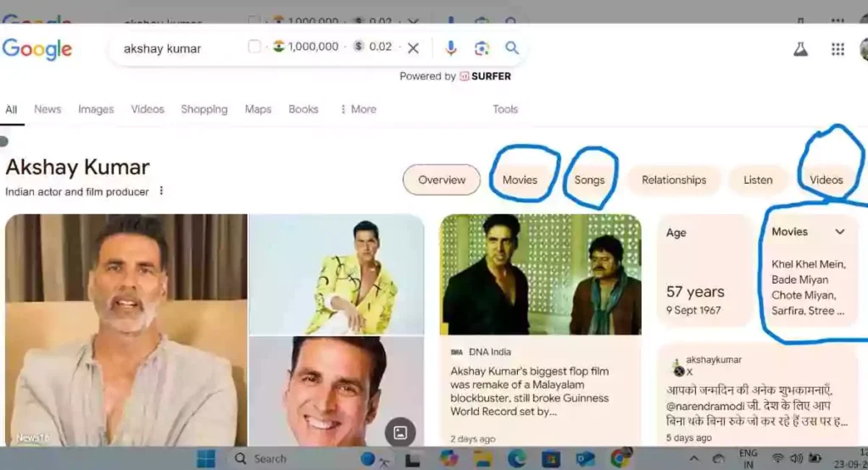Open Copilot from the taskbar

pos(449,459)
